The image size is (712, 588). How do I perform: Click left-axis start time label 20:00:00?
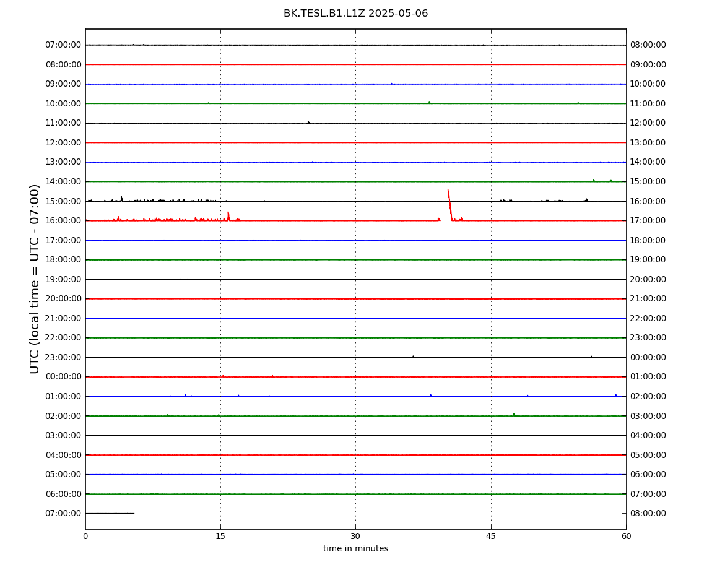click(64, 299)
